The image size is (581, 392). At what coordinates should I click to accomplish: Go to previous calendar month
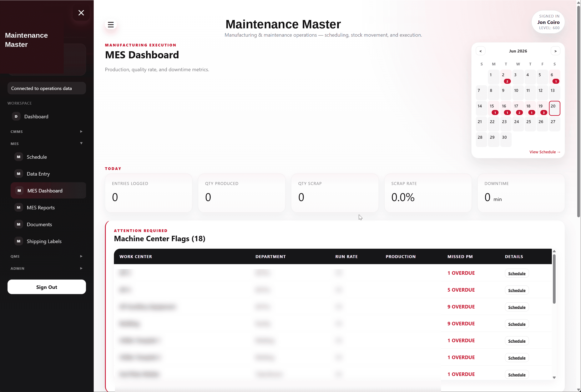[481, 51]
